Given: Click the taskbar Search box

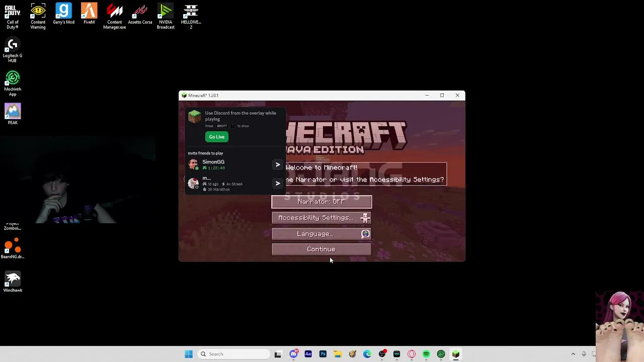Looking at the screenshot, I should click(x=233, y=354).
